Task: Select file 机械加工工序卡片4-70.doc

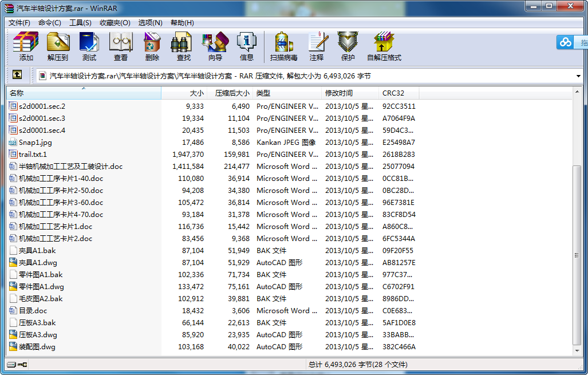Action: 61,214
